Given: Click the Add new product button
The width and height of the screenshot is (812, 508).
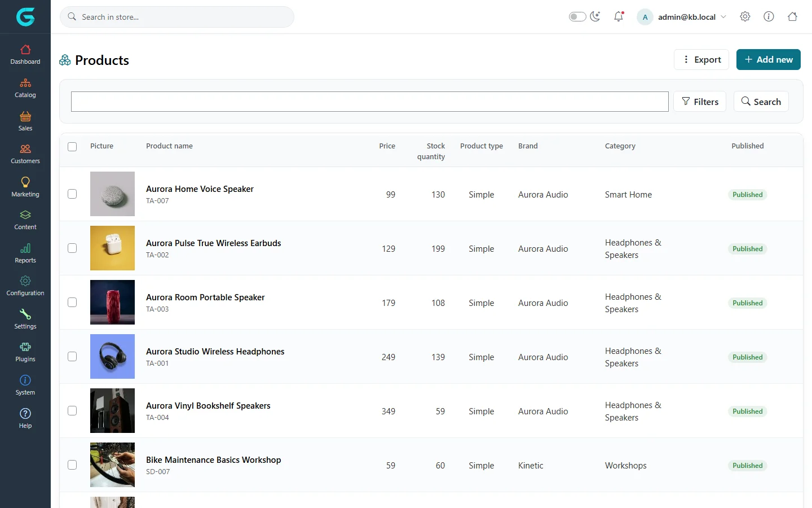Looking at the screenshot, I should pyautogui.click(x=768, y=59).
